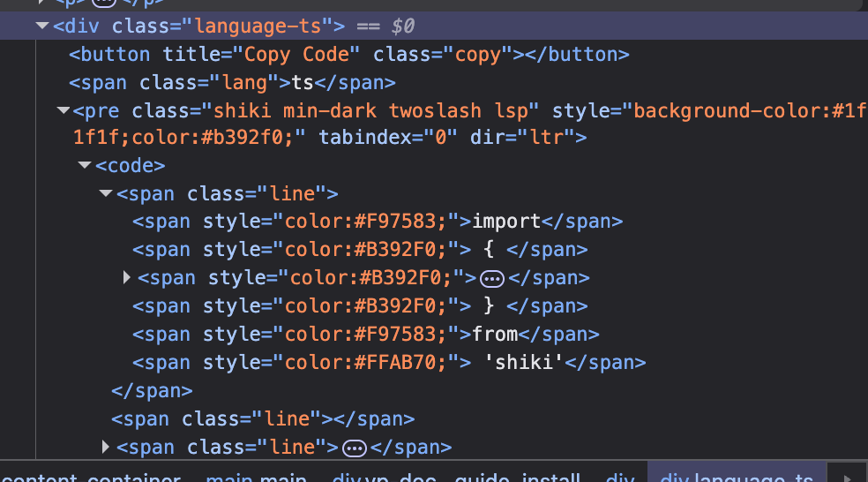Image resolution: width=868 pixels, height=482 pixels.
Task: Select the import span node
Action: coord(377,222)
